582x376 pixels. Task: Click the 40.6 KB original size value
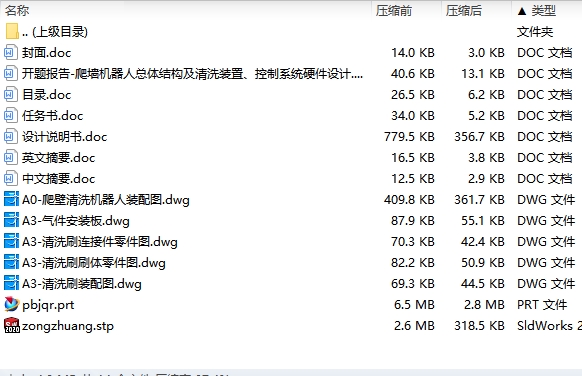(x=413, y=73)
